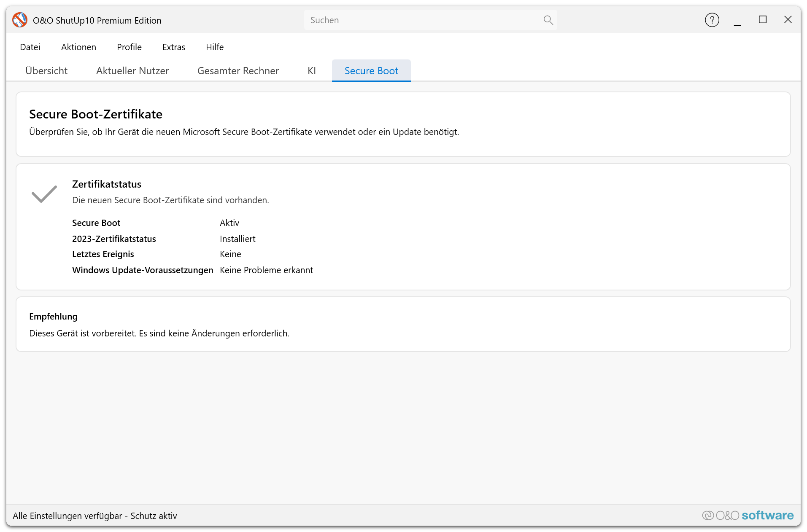Switch to the Gesamter Rechner tab
This screenshot has width=807, height=532.
tap(238, 71)
